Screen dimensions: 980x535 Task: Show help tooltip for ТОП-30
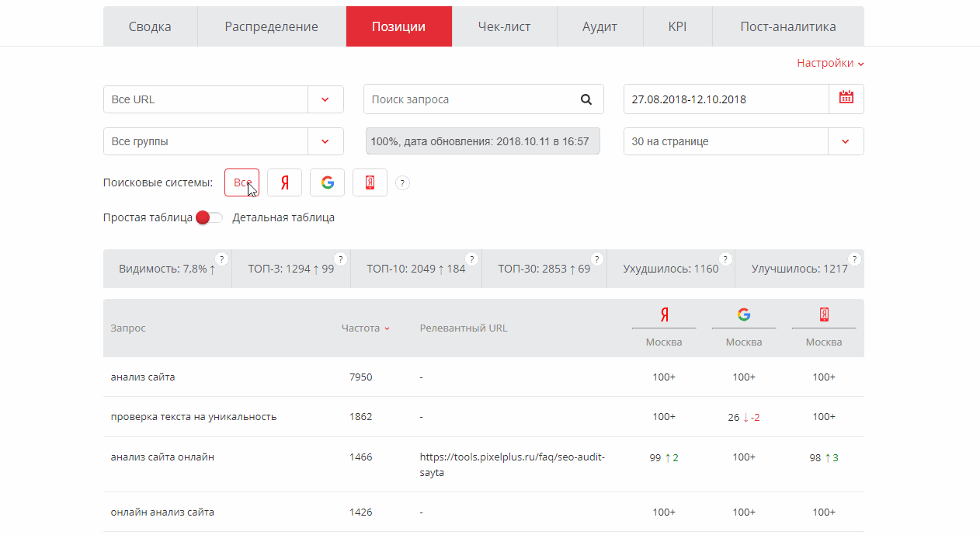point(596,259)
